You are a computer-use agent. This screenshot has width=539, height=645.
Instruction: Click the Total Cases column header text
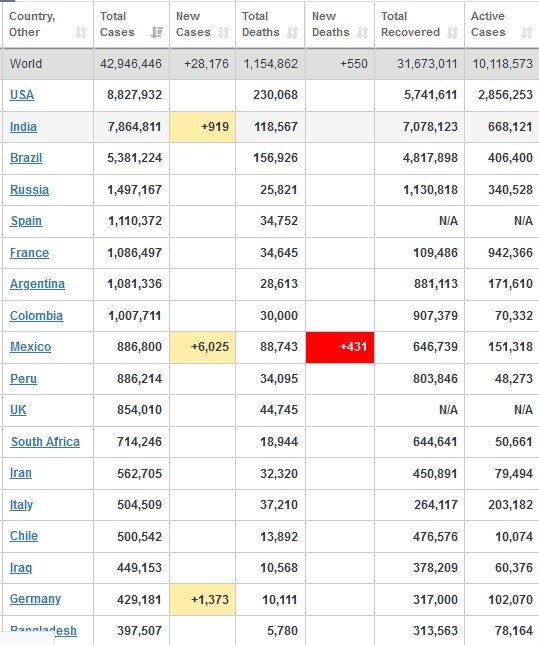pos(117,24)
